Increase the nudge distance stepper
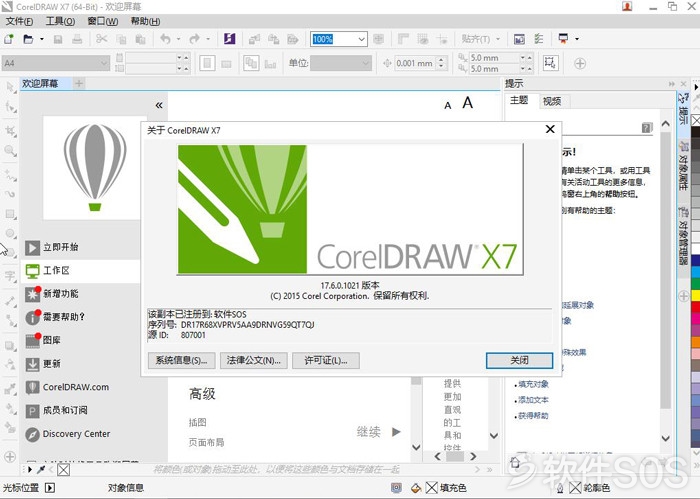Viewport: 700px width, 499px height. (441, 60)
